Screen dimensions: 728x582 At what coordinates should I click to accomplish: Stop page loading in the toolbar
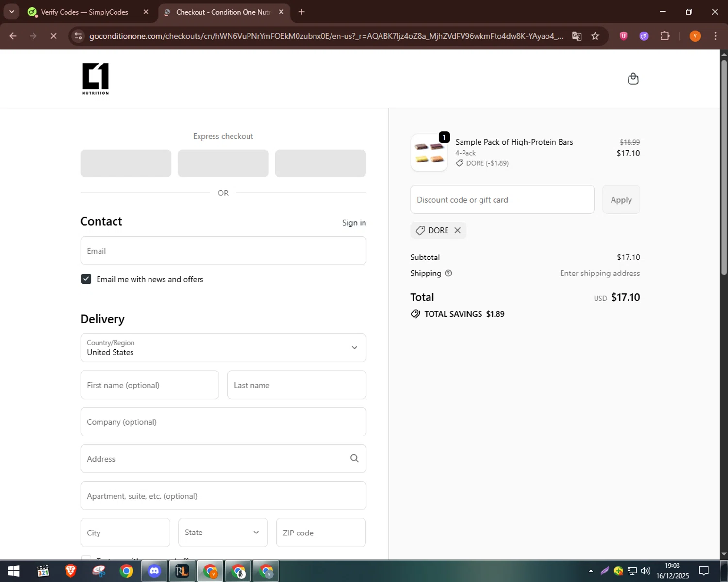53,36
